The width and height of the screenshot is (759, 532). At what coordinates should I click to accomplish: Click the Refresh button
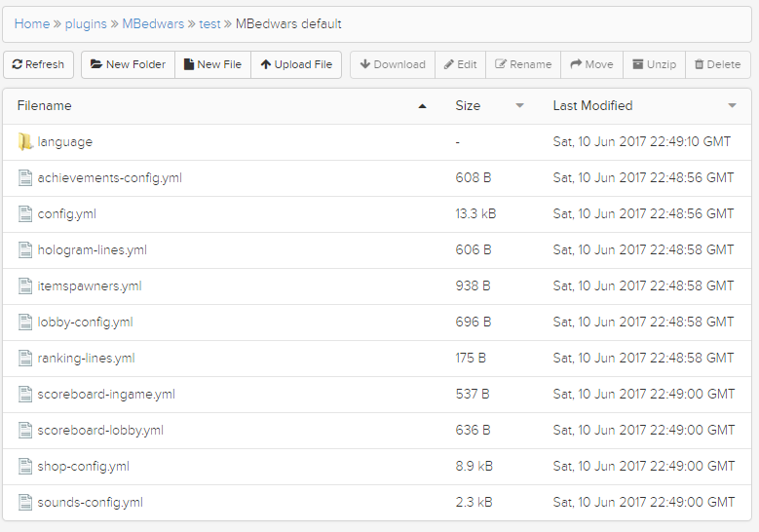[38, 64]
